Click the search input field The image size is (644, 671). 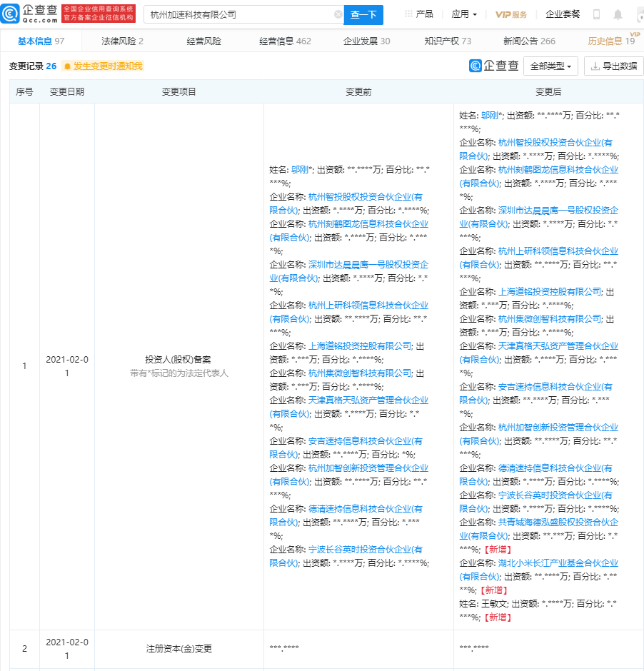tap(236, 14)
